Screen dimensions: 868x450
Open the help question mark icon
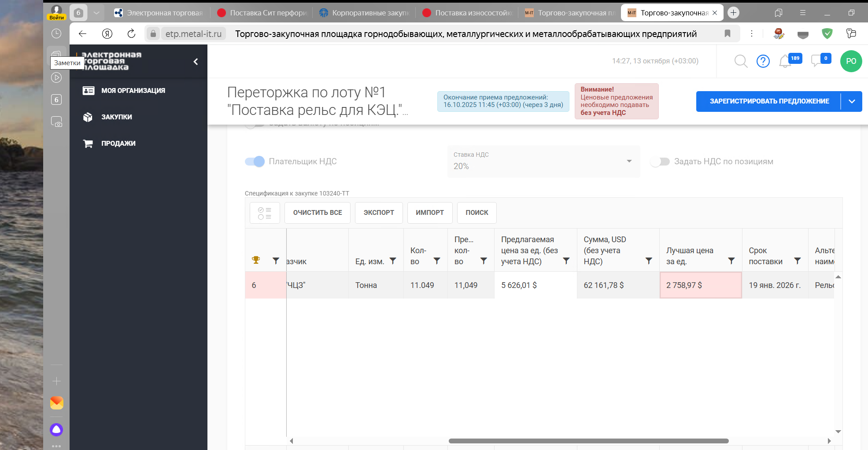click(763, 61)
